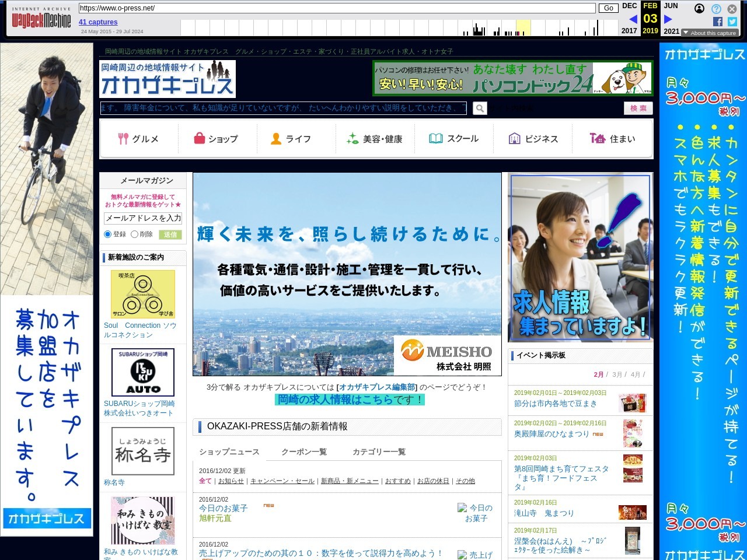
Task: Open 称名寺 temple thumbnail
Action: (143, 451)
